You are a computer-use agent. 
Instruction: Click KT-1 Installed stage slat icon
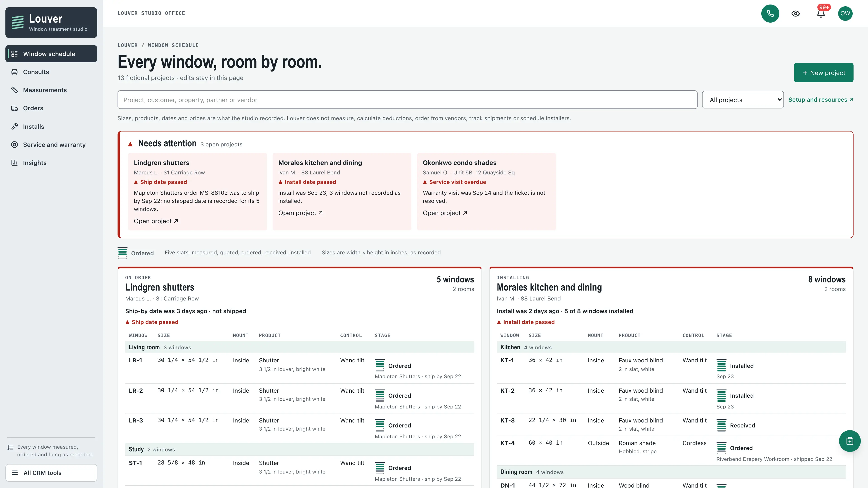[x=722, y=365]
